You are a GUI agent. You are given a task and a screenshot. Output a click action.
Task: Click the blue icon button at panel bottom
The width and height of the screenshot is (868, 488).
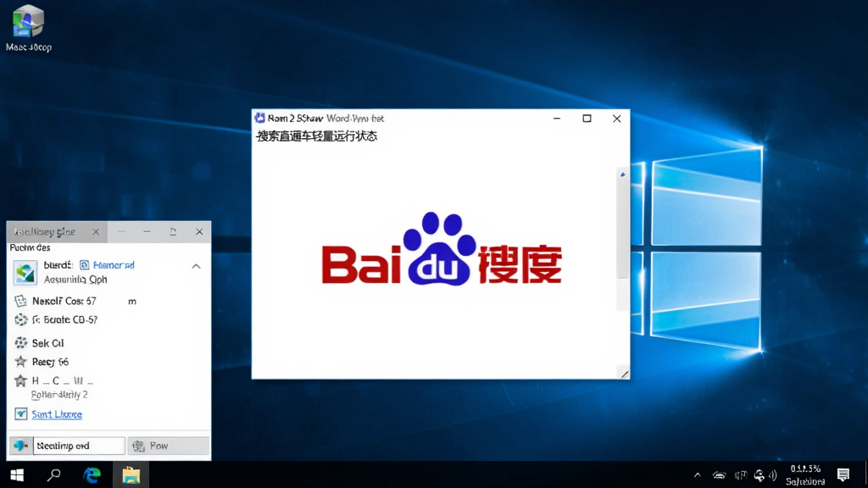click(x=21, y=446)
